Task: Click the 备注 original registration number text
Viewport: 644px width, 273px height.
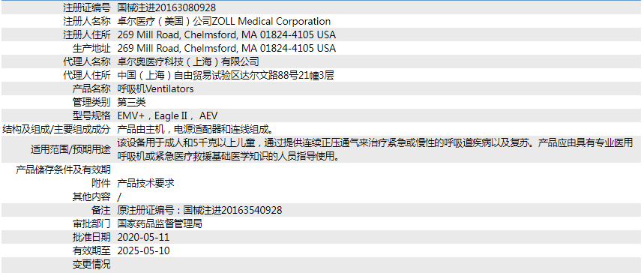Action: point(199,210)
